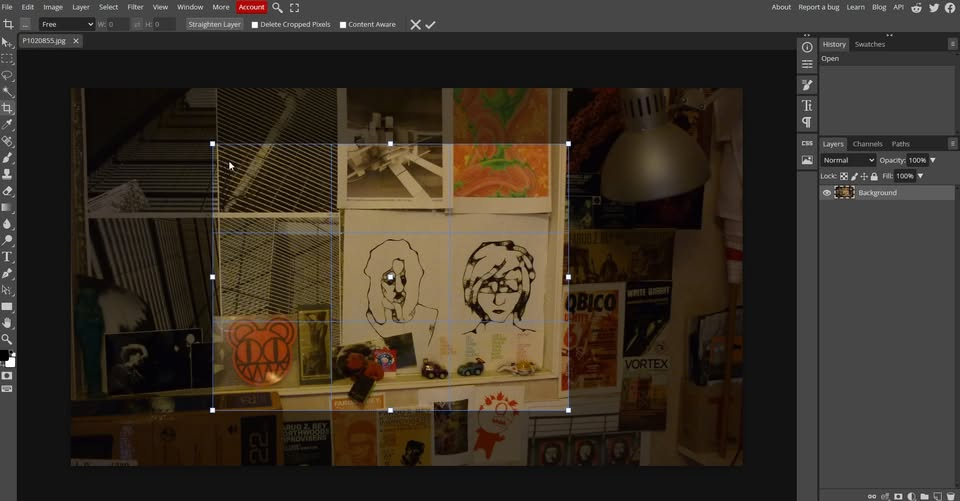
Task: Cancel the crop with X button
Action: point(415,24)
